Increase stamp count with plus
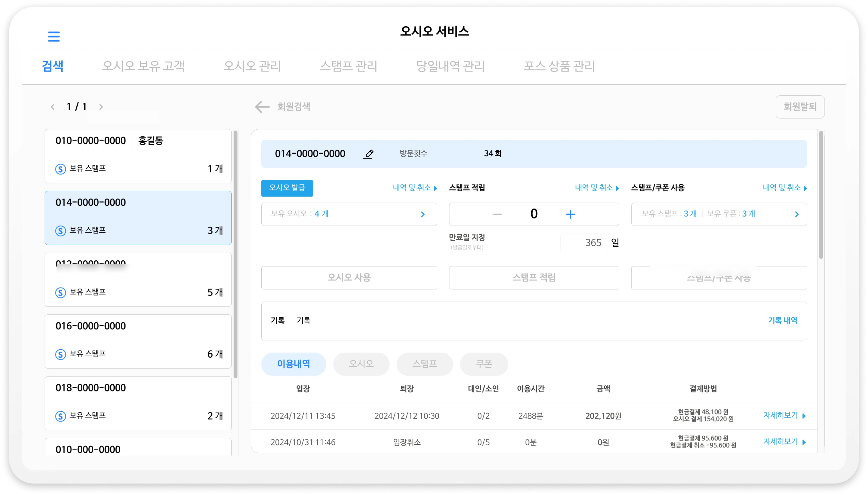Viewport: 868px width, 495px height. pyautogui.click(x=570, y=214)
